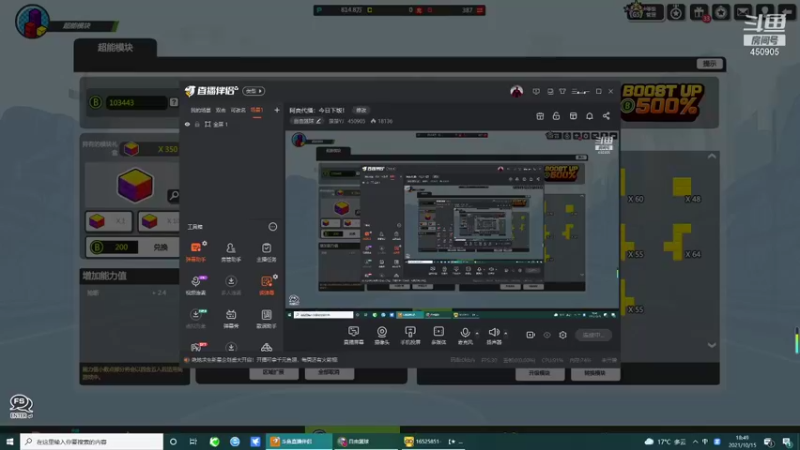Click the 转换模块 button in game
Screen dimensions: 800x450
(595, 373)
